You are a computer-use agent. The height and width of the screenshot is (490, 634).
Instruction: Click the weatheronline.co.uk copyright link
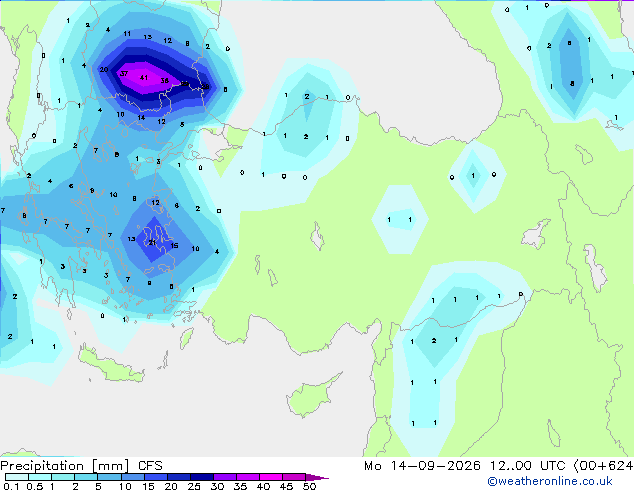(550, 481)
